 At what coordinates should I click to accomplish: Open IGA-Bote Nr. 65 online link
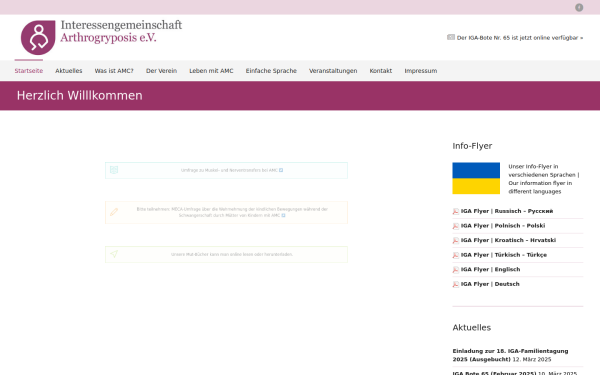click(520, 38)
